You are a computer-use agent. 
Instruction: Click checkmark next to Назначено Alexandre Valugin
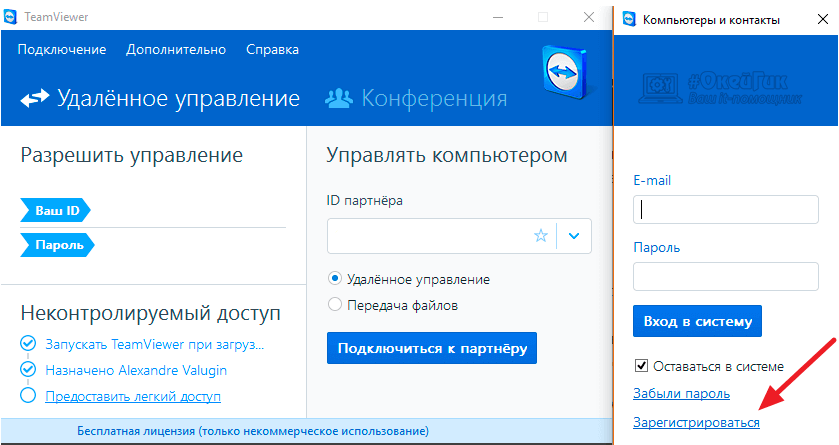[x=28, y=370]
